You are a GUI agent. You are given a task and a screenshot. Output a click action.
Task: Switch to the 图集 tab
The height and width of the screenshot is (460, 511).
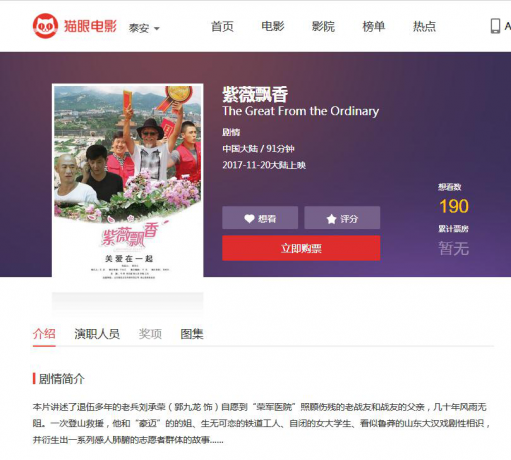point(192,334)
